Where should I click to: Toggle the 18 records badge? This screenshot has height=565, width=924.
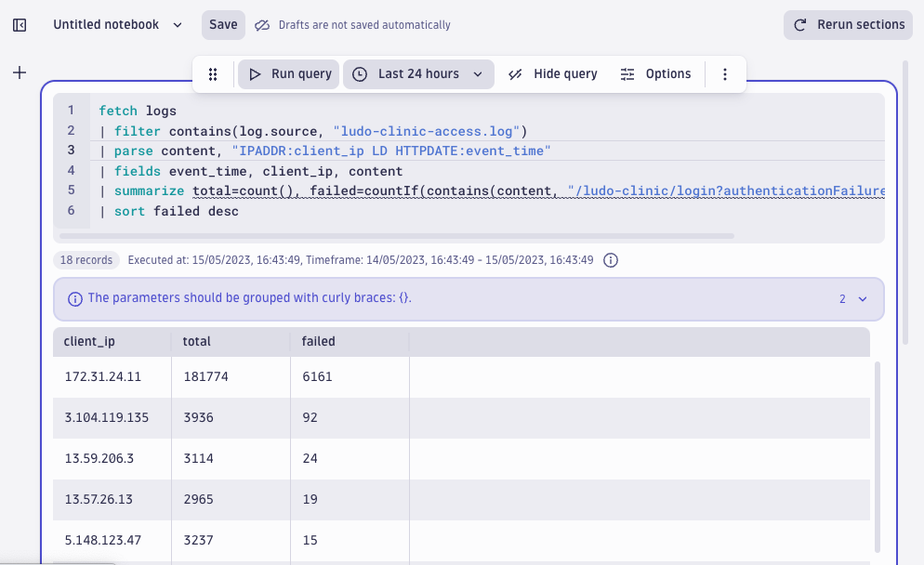tap(86, 260)
